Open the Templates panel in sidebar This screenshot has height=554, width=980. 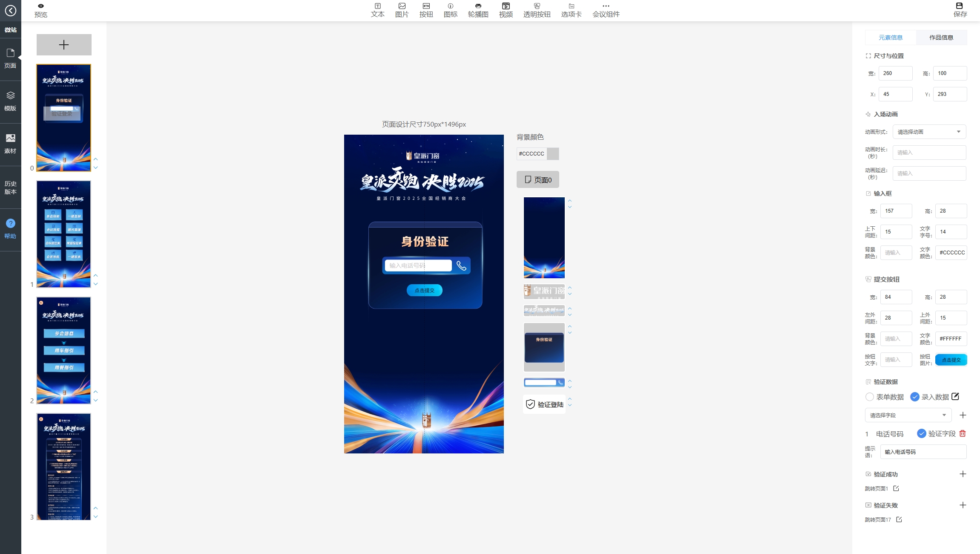click(11, 101)
